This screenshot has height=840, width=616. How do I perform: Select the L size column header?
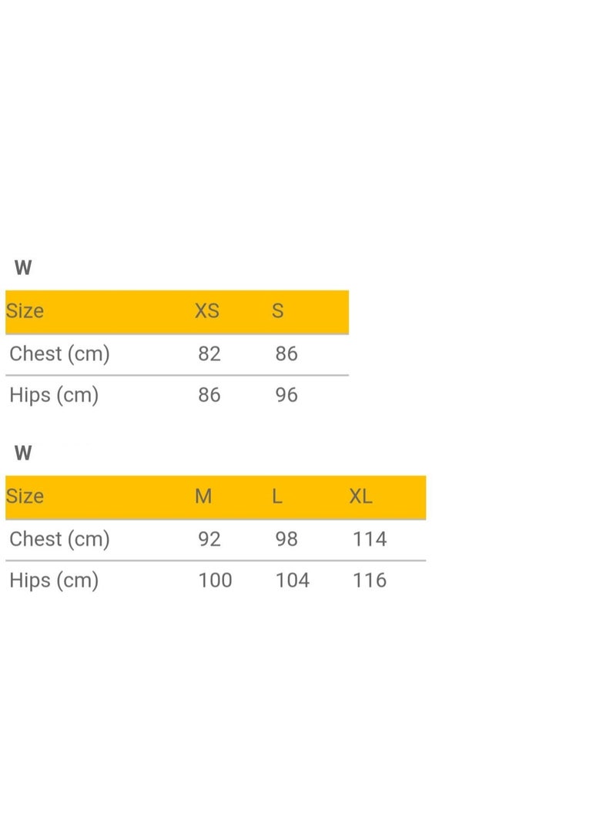[x=277, y=497]
